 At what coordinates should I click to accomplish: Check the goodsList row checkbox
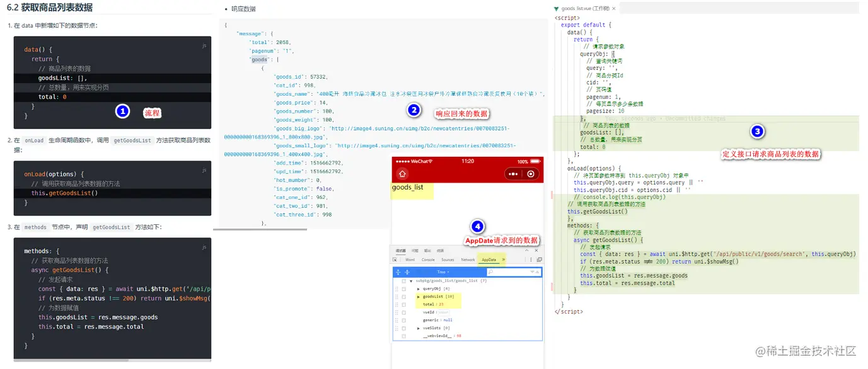[x=404, y=297]
